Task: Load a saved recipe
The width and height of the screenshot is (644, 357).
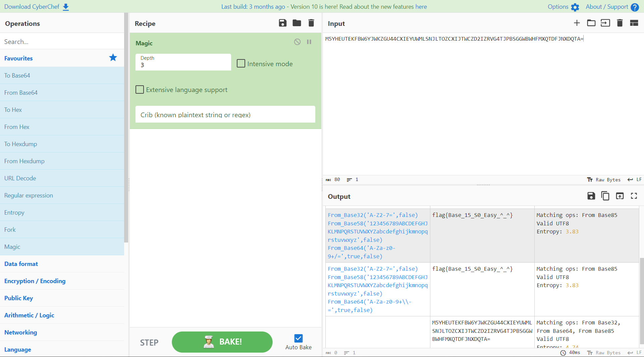Action: click(x=297, y=23)
